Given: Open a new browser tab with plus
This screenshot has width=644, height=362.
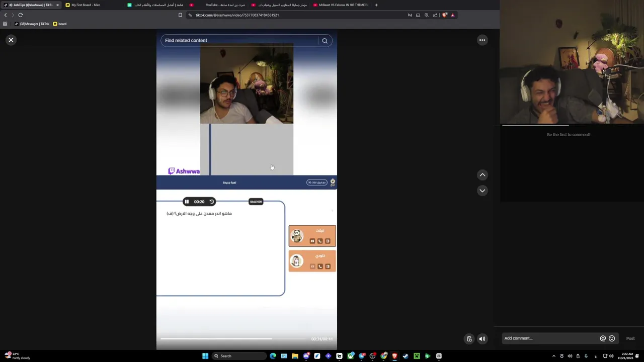Looking at the screenshot, I should (x=376, y=5).
